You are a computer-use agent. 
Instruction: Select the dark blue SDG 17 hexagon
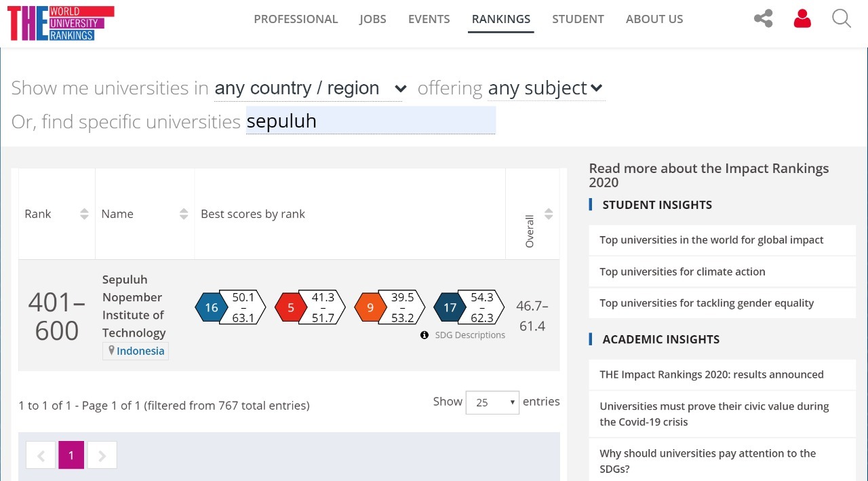point(450,307)
